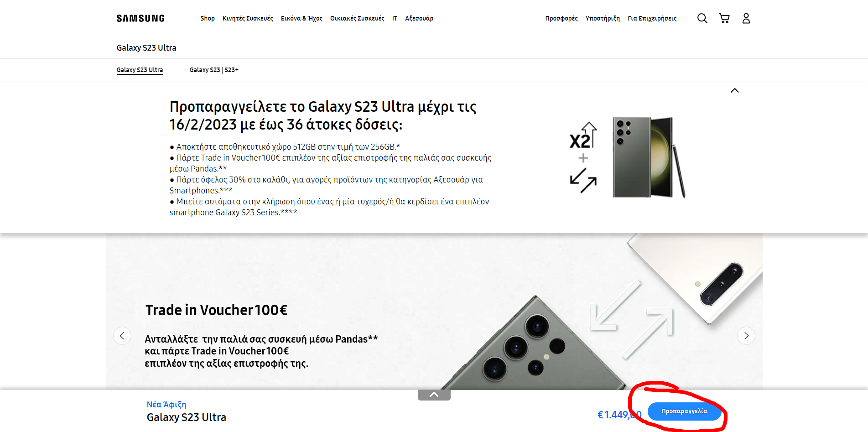
Task: Open Κινητές Συσκευές menu
Action: [x=248, y=18]
